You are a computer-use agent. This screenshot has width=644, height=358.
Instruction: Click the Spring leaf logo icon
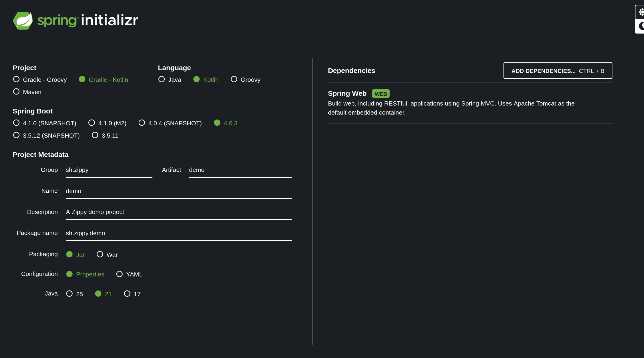[x=23, y=20]
